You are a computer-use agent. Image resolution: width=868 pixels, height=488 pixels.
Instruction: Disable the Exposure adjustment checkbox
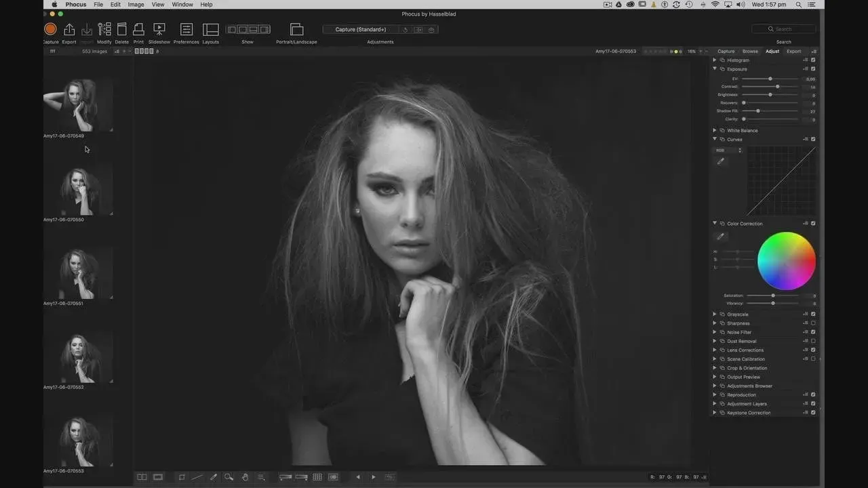tap(813, 69)
